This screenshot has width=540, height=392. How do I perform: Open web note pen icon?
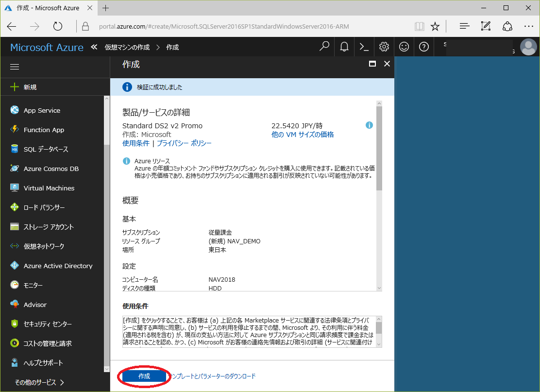click(486, 26)
